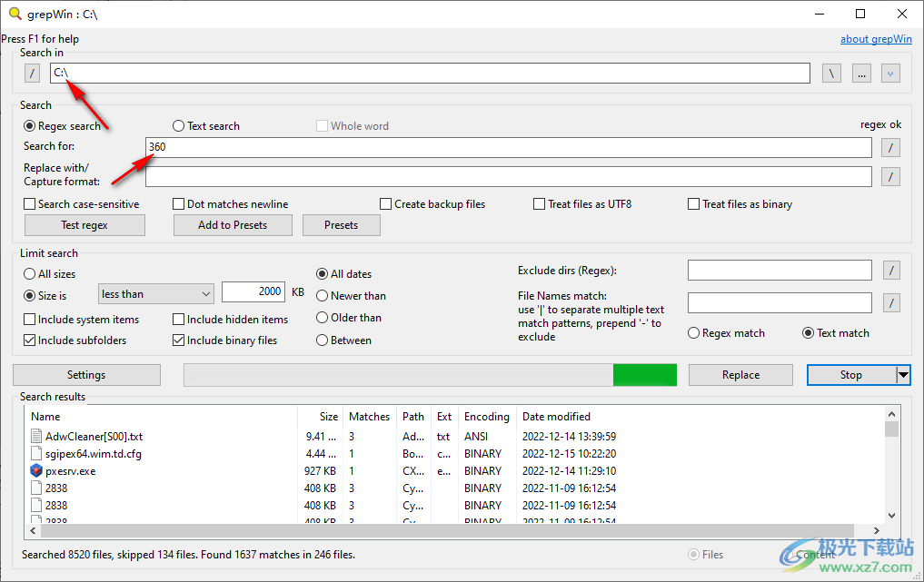Sort results by Encoding column
The width and height of the screenshot is (924, 582).
487,417
